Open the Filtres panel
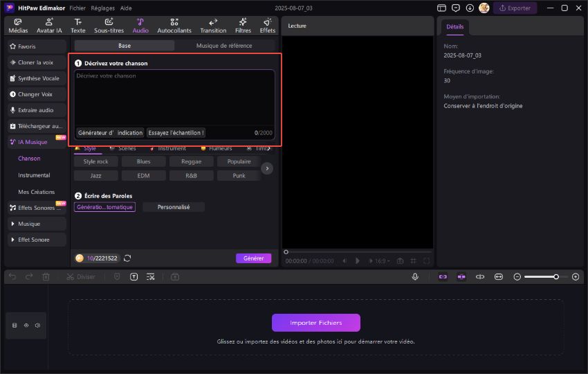Viewport: 588px width, 374px height. pyautogui.click(x=243, y=26)
